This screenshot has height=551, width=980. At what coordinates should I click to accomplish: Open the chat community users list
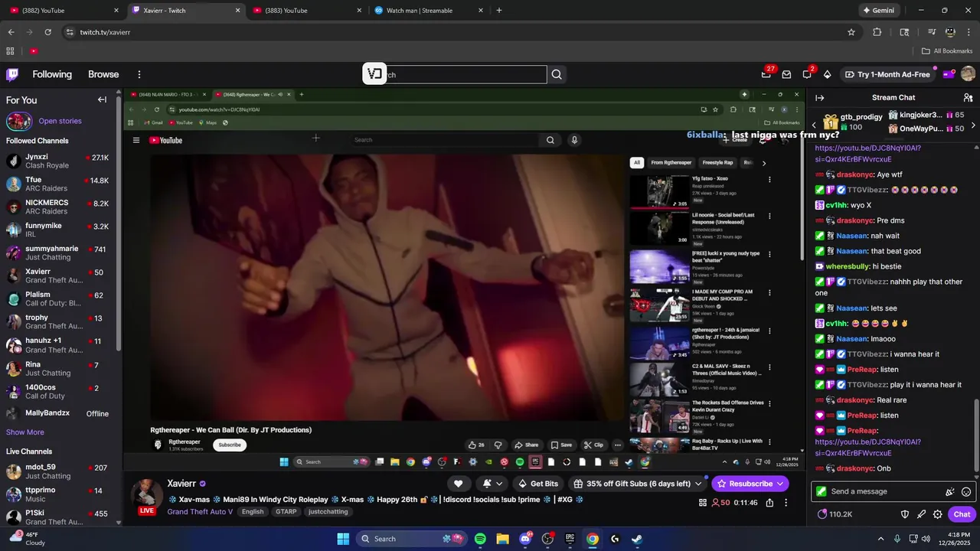coord(968,98)
